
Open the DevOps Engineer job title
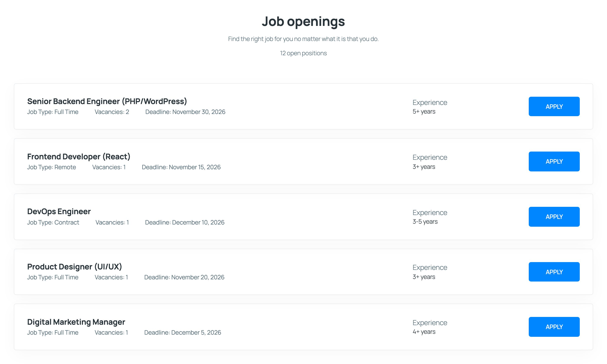pyautogui.click(x=59, y=211)
